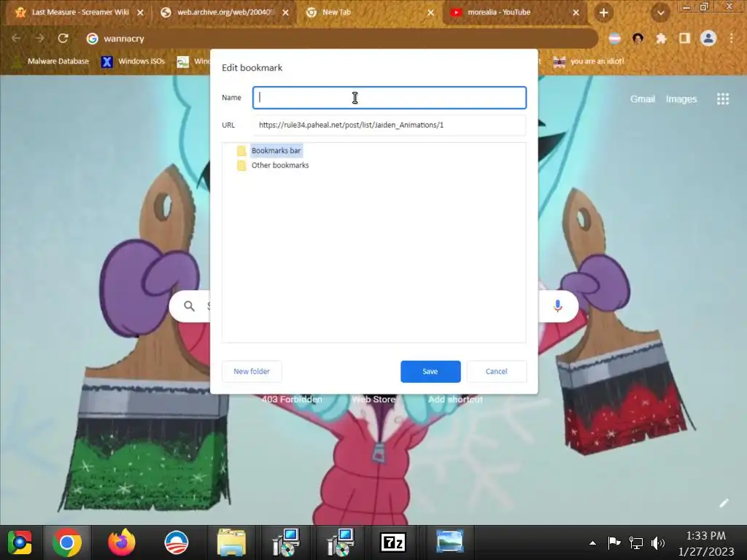
Task: Click the customize page pencil icon
Action: click(x=724, y=503)
